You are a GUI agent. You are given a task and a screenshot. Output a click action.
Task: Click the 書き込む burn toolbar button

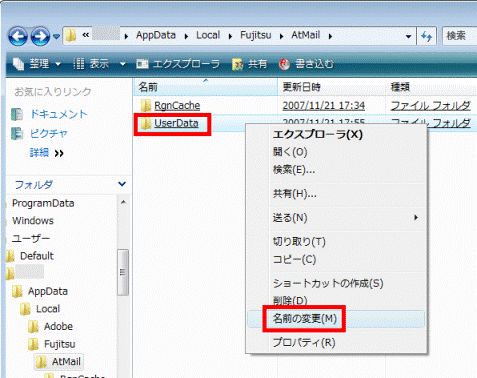coord(306,64)
